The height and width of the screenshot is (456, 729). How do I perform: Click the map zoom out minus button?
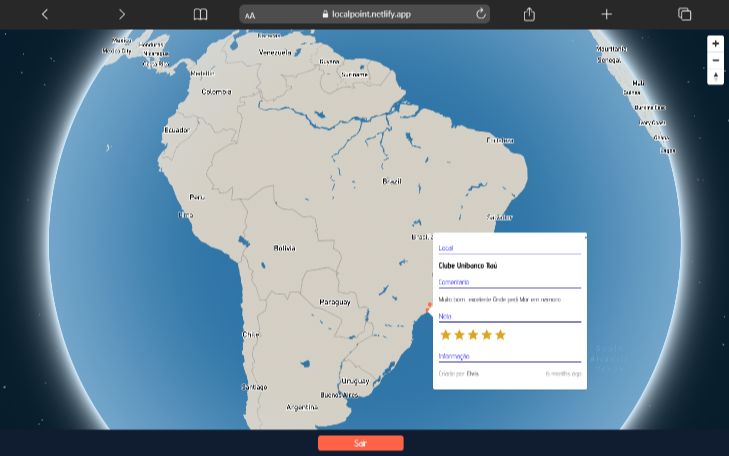[x=715, y=60]
